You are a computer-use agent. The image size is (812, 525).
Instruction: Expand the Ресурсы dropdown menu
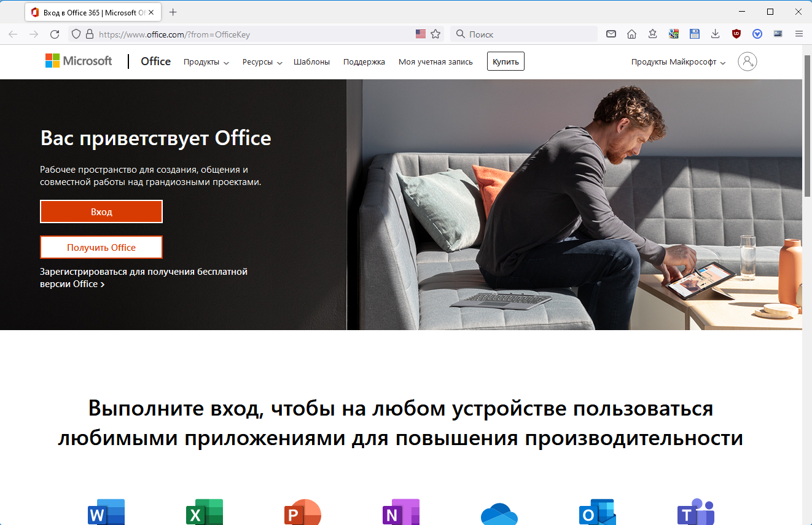click(x=262, y=62)
